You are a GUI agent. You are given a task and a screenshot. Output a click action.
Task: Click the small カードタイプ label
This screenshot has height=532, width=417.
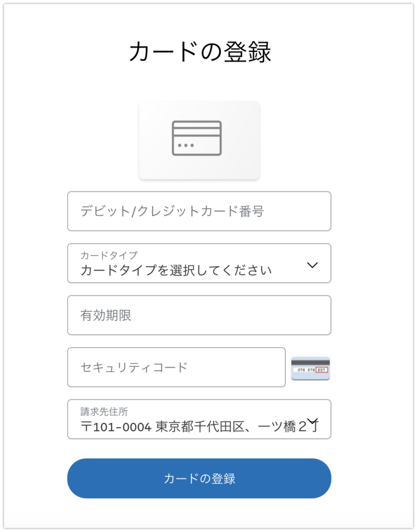109,255
